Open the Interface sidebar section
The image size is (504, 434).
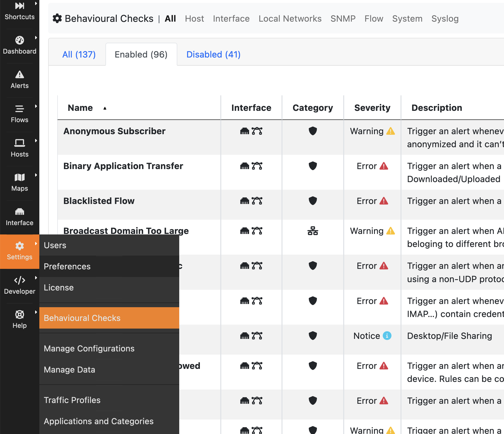pos(20,216)
